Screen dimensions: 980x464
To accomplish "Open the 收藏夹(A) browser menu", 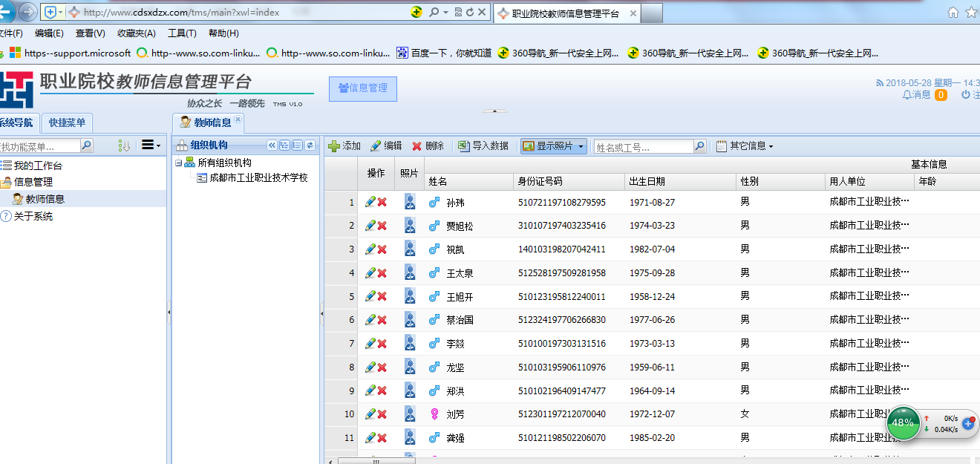I will [x=137, y=33].
